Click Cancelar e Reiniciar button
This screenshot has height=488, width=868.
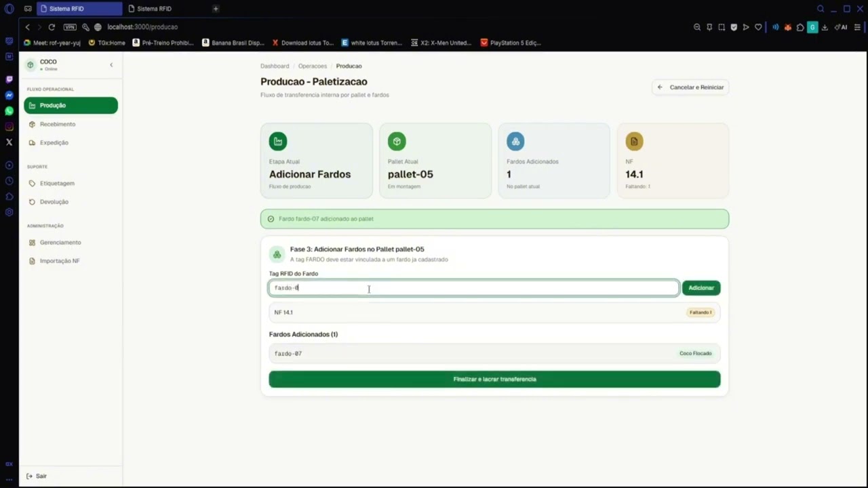tap(690, 87)
